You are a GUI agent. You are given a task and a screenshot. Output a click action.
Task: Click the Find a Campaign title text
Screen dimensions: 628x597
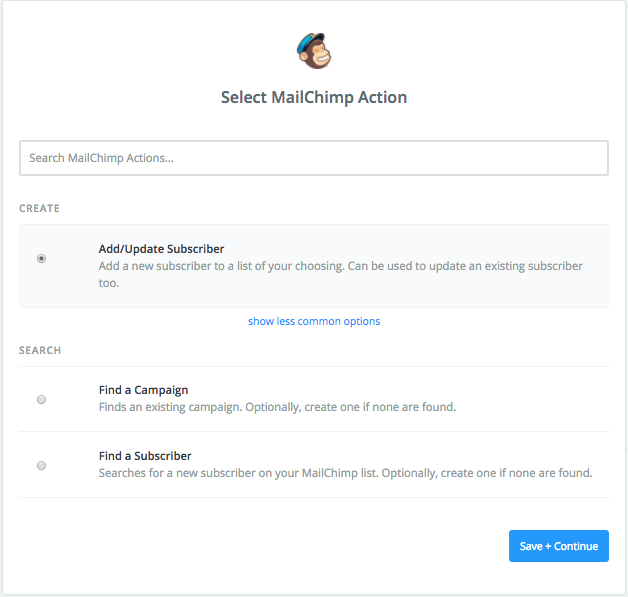[143, 390]
